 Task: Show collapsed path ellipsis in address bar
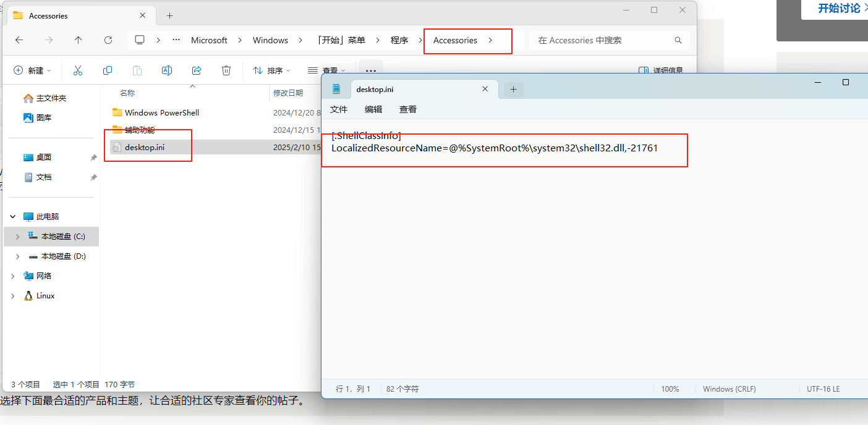[176, 40]
